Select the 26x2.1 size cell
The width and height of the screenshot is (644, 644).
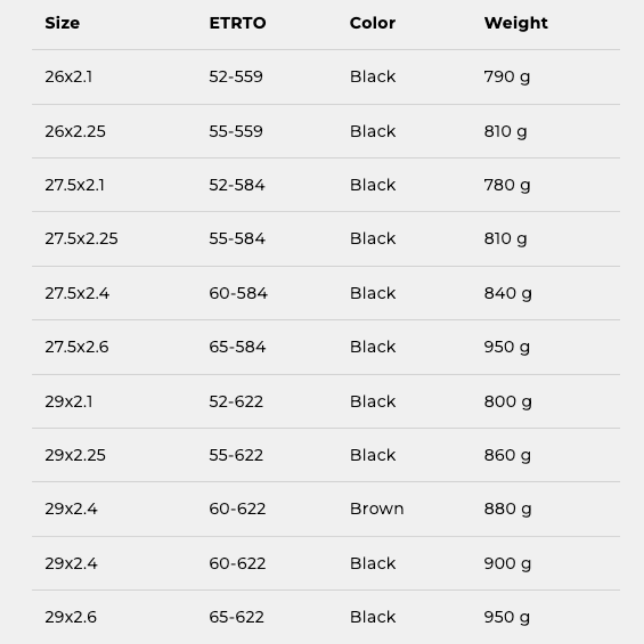pos(69,77)
